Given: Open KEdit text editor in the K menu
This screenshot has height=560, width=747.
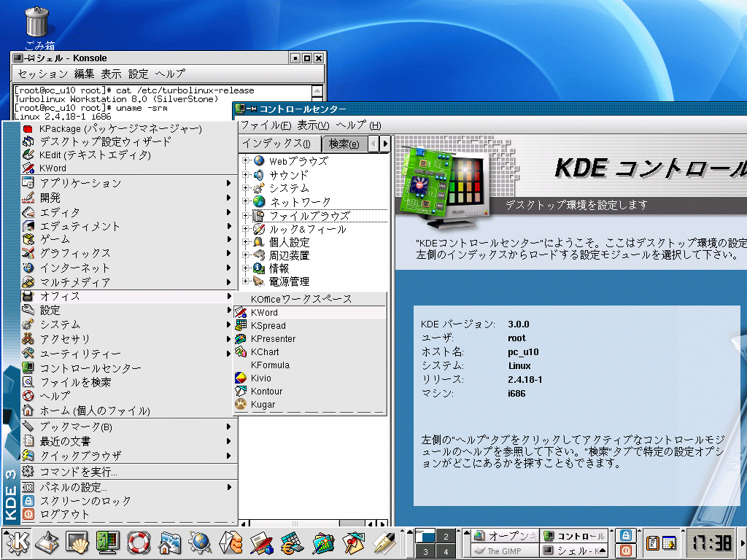Looking at the screenshot, I should point(129,155).
